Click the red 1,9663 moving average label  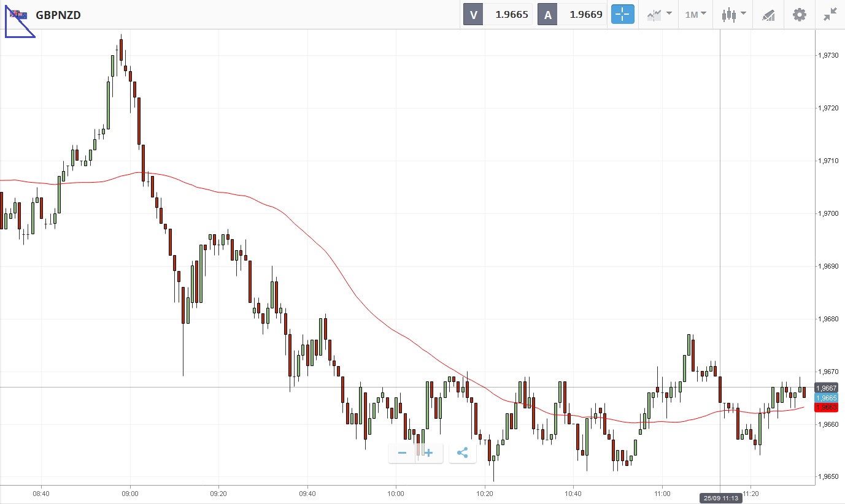(826, 407)
